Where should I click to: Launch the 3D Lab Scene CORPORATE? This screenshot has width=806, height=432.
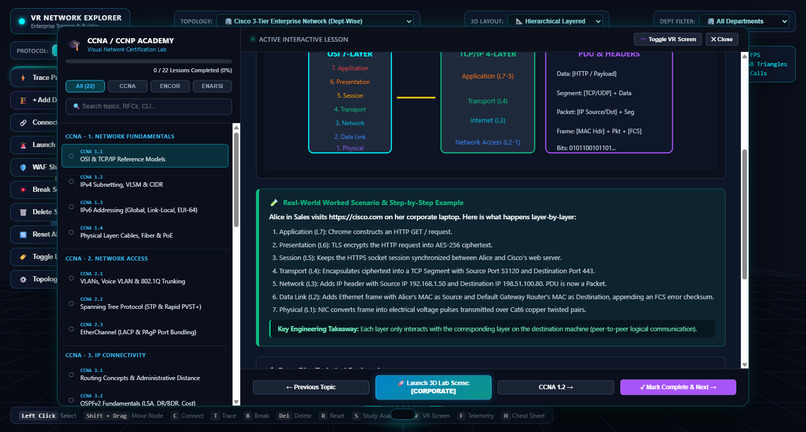[x=433, y=387]
